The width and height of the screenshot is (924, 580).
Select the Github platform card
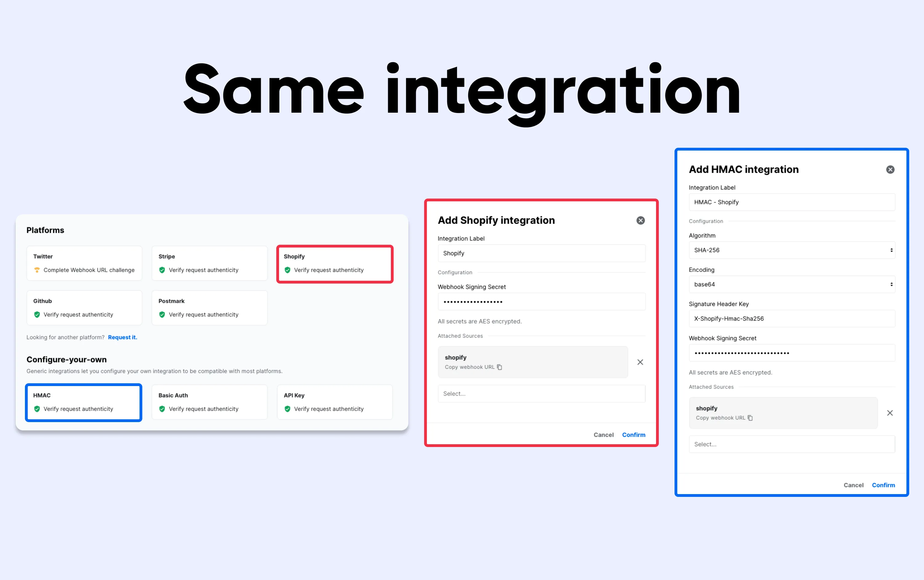pos(84,308)
